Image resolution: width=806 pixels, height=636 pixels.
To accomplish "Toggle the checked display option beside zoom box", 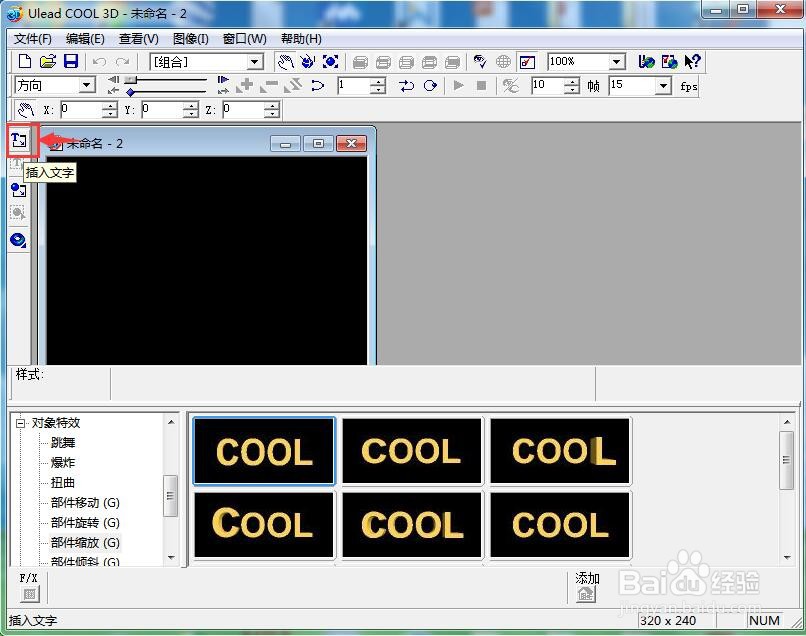I will pyautogui.click(x=527, y=62).
